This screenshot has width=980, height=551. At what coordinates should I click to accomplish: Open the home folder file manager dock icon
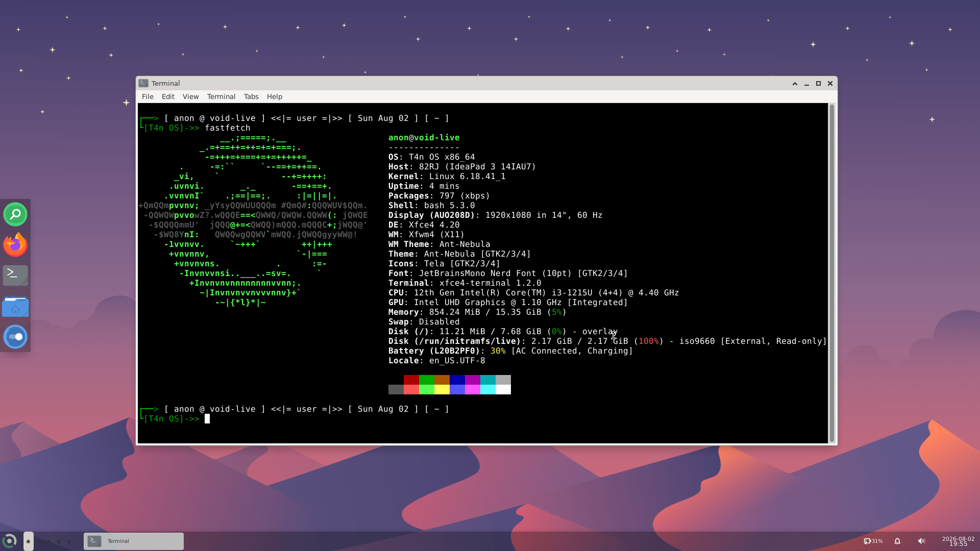tap(15, 306)
